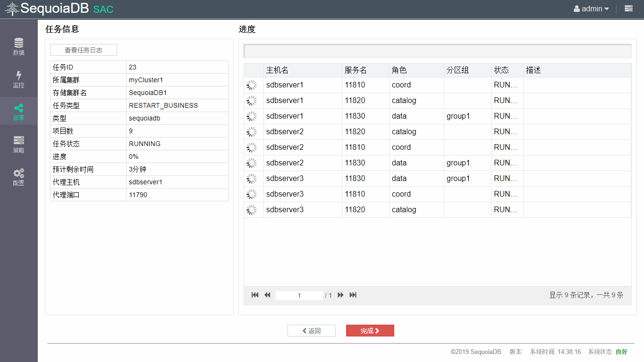Click the 返回 back button
Image resolution: width=644 pixels, height=362 pixels.
(312, 331)
